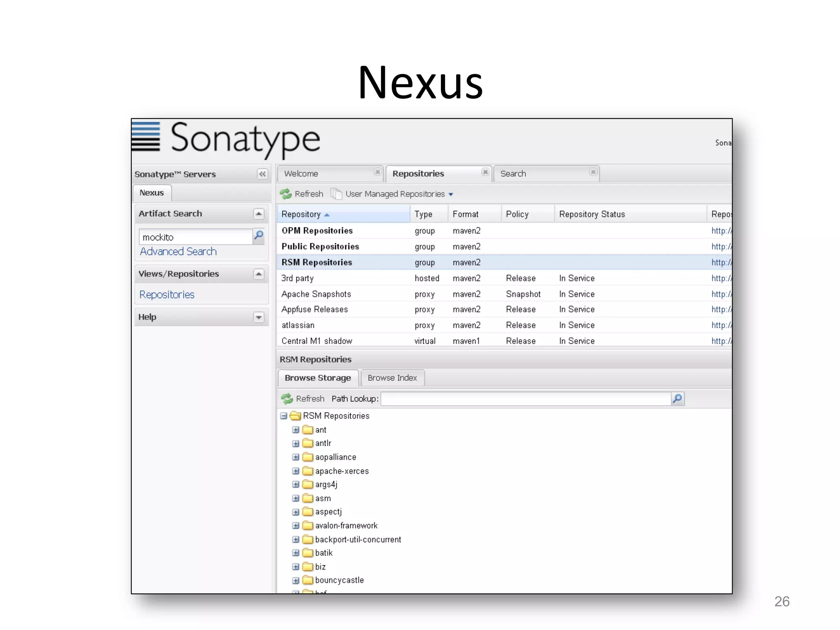Viewport: 840px width, 630px height.
Task: Collapse the Sonatype Servers side panel
Action: pyautogui.click(x=262, y=174)
